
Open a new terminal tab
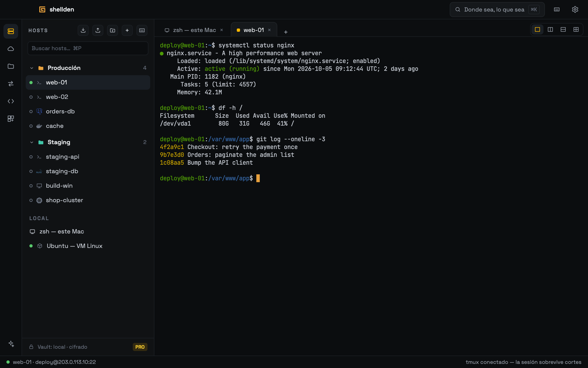click(x=286, y=32)
